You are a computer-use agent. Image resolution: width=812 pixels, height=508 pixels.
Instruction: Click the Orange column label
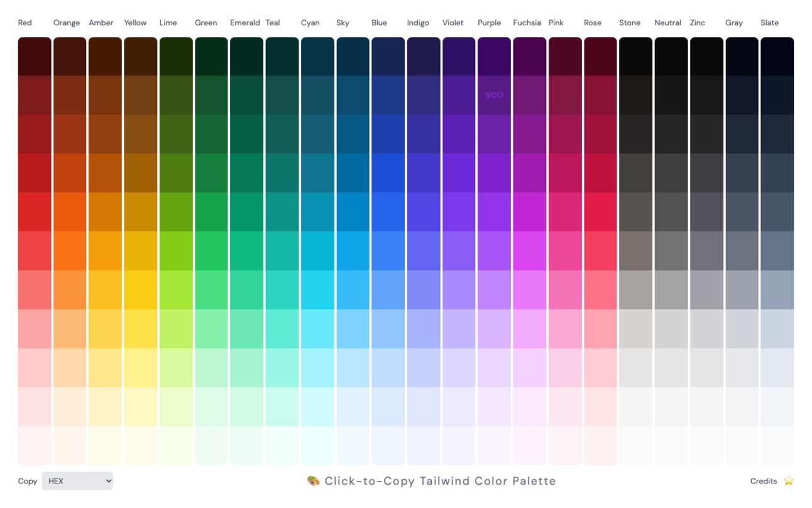point(67,23)
